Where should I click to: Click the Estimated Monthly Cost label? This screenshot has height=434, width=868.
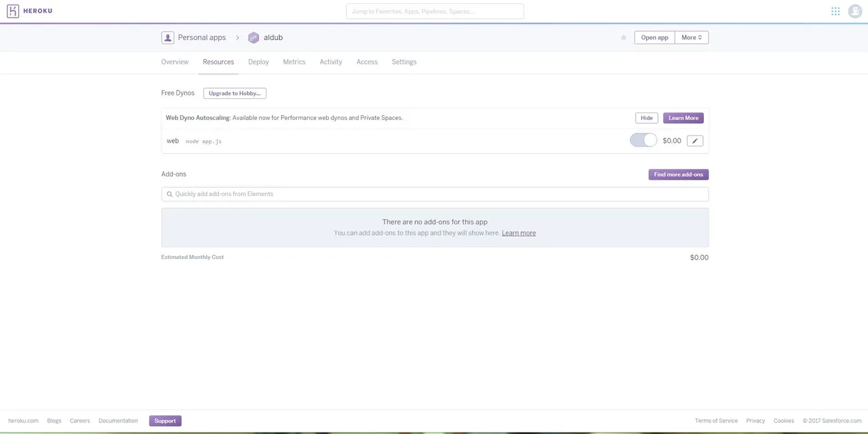click(193, 257)
